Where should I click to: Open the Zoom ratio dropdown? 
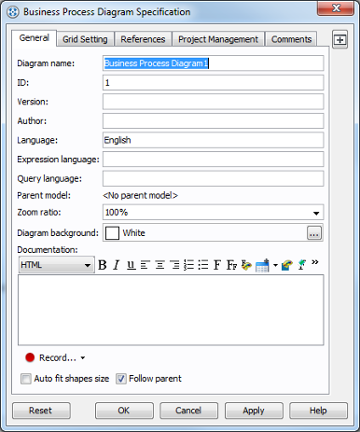pyautogui.click(x=316, y=213)
